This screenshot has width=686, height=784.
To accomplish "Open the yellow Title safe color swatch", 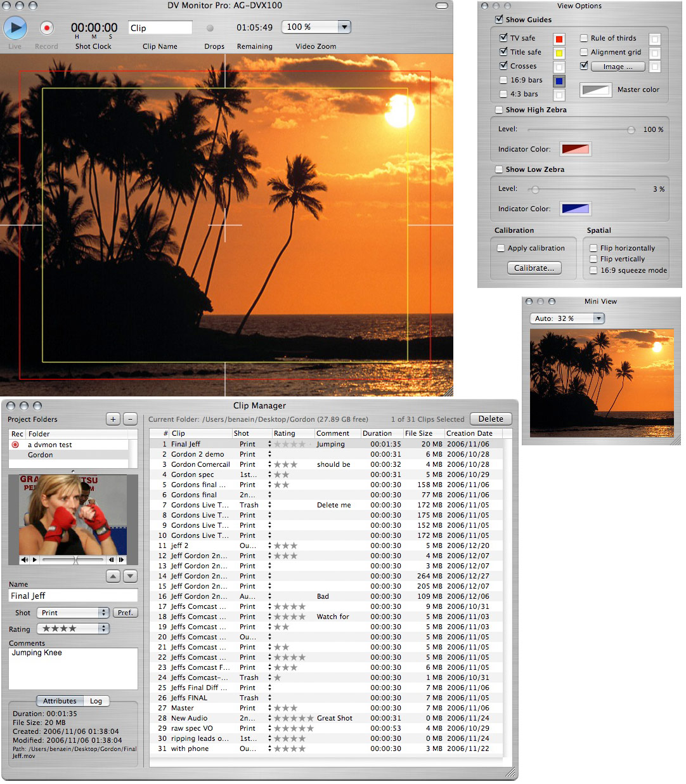I will click(x=559, y=53).
